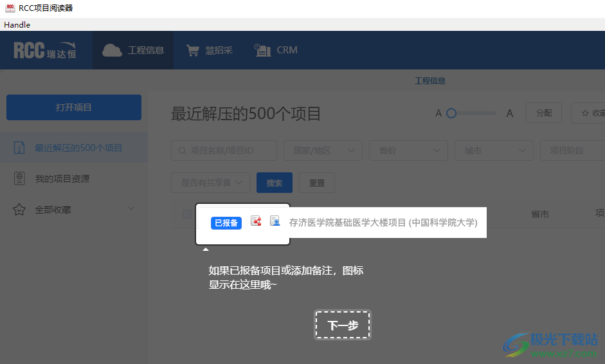The height and width of the screenshot is (364, 605).
Task: Open the 城市 dropdown
Action: point(494,150)
